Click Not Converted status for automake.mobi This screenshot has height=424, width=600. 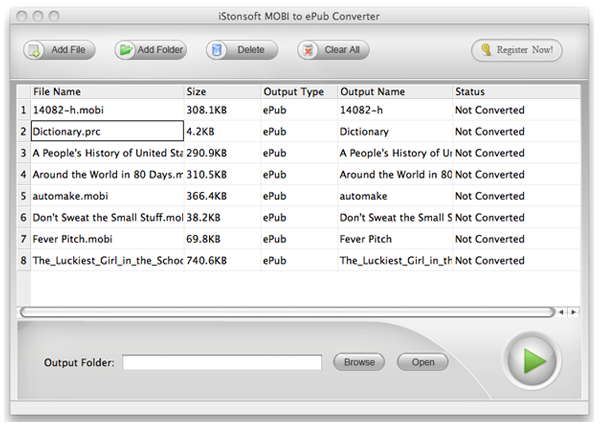pyautogui.click(x=517, y=196)
